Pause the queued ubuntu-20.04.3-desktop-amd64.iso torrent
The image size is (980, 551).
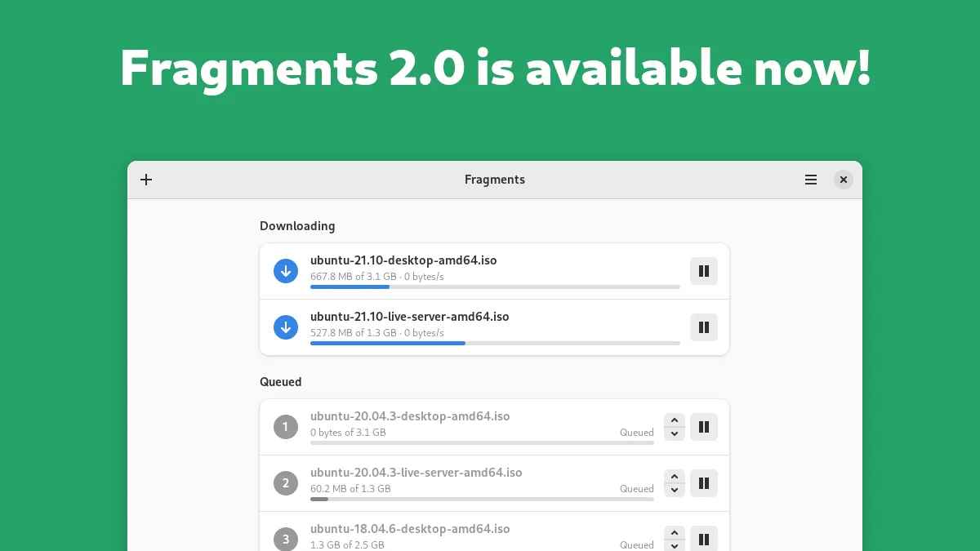(x=703, y=427)
